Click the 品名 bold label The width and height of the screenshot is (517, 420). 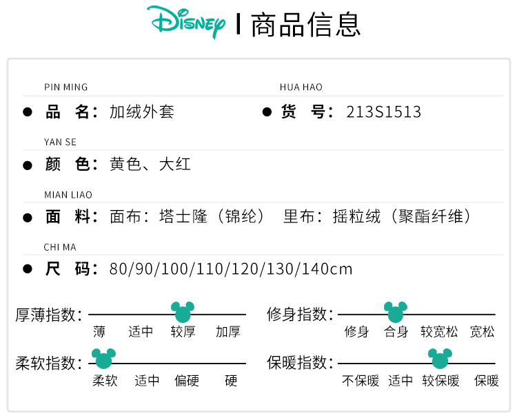coord(71,112)
